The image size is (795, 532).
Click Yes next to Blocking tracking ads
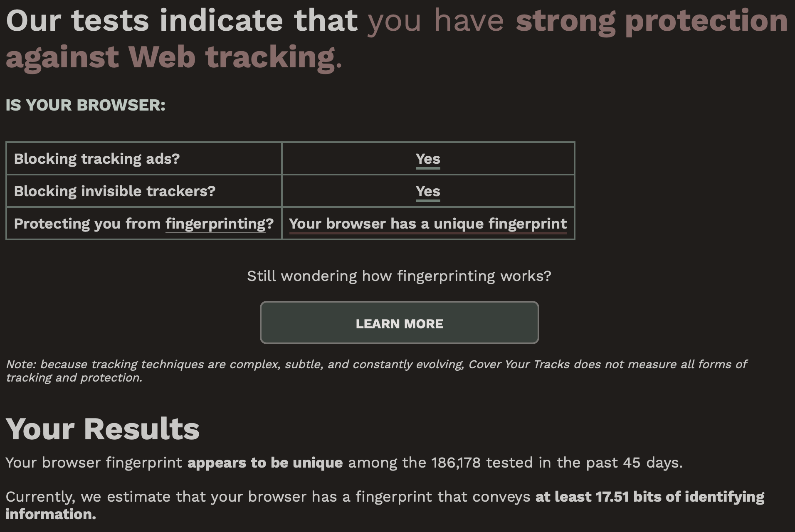coord(428,158)
